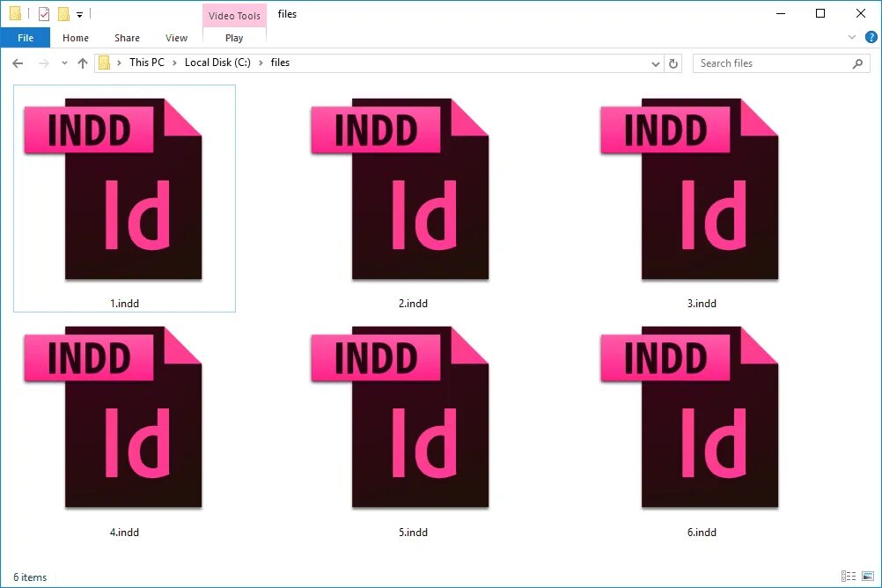
Task: Switch to Details view in status bar
Action: click(848, 577)
